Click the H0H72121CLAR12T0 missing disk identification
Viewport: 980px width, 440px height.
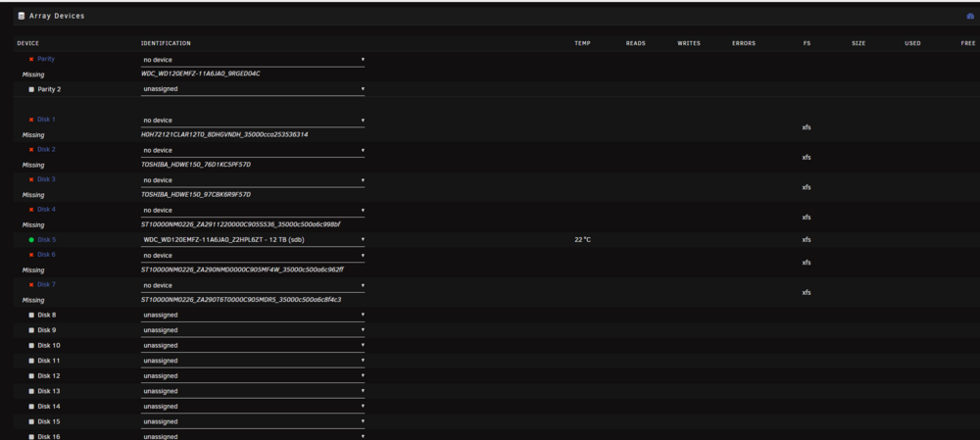pos(224,134)
